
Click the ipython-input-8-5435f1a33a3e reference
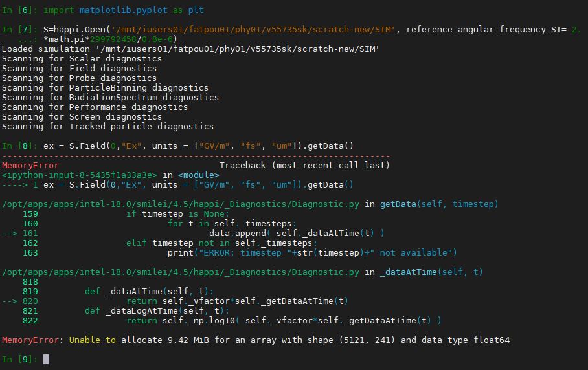pyautogui.click(x=80, y=175)
